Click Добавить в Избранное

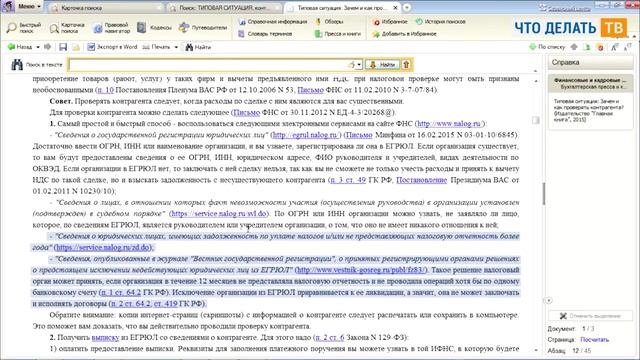tap(404, 34)
